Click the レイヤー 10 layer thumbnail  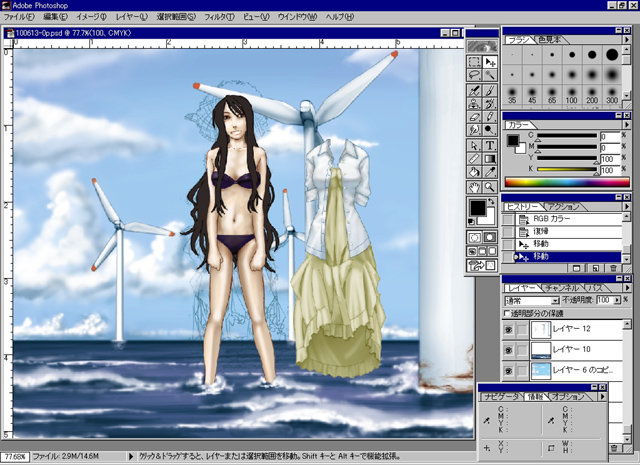[540, 350]
